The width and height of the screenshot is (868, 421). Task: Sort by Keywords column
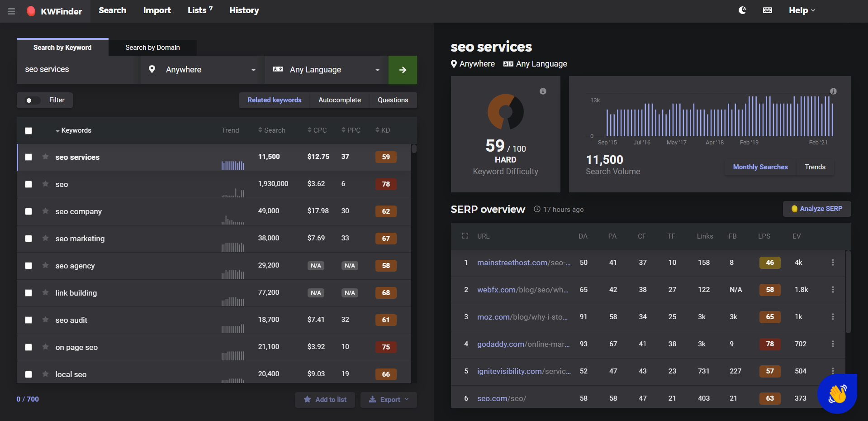[x=73, y=130]
